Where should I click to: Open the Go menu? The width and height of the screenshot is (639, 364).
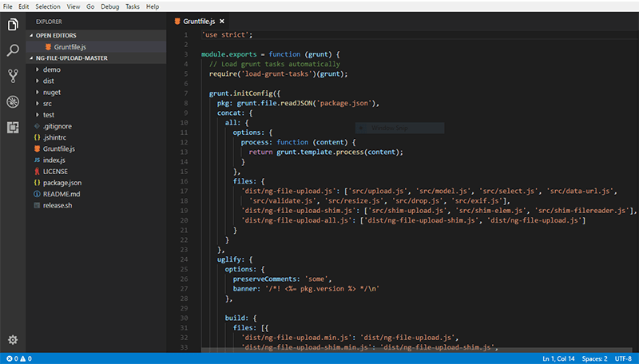point(90,6)
